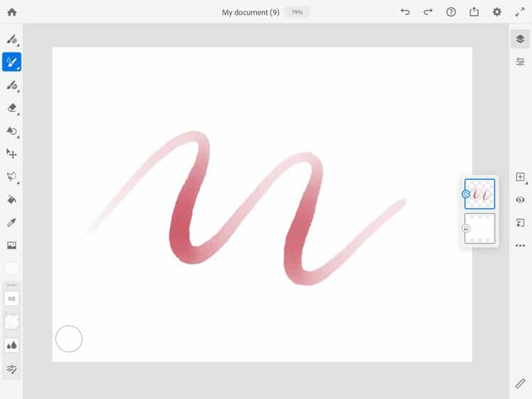
Task: Add a new layer
Action: (x=520, y=176)
